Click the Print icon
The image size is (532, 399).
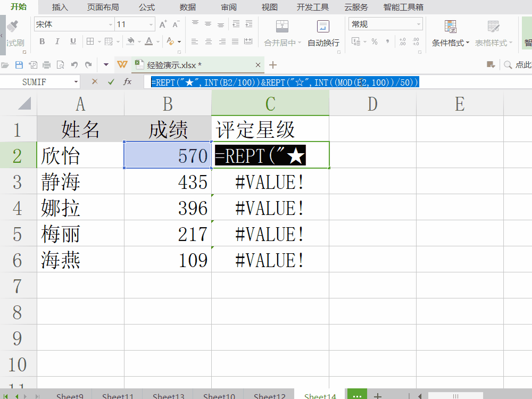(46, 65)
